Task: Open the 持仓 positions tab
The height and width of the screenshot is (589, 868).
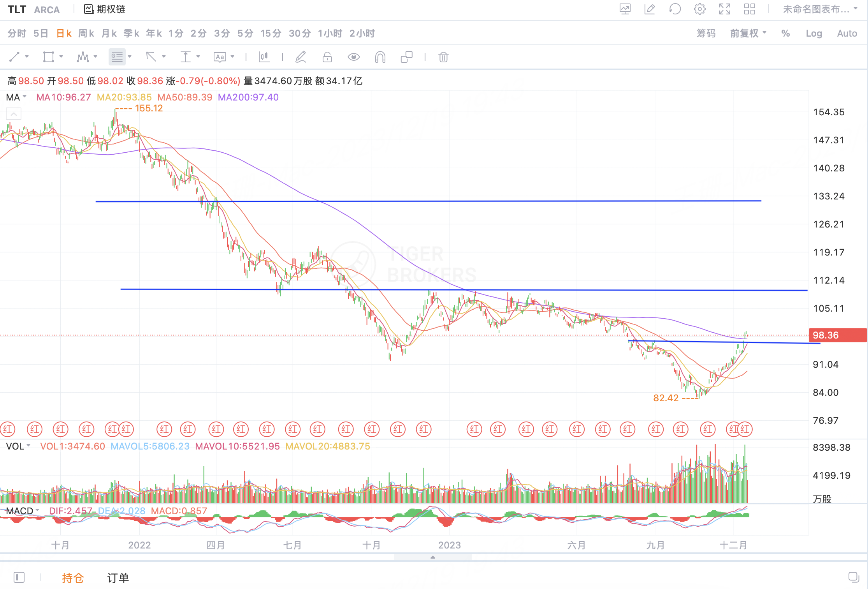Action: pyautogui.click(x=73, y=578)
